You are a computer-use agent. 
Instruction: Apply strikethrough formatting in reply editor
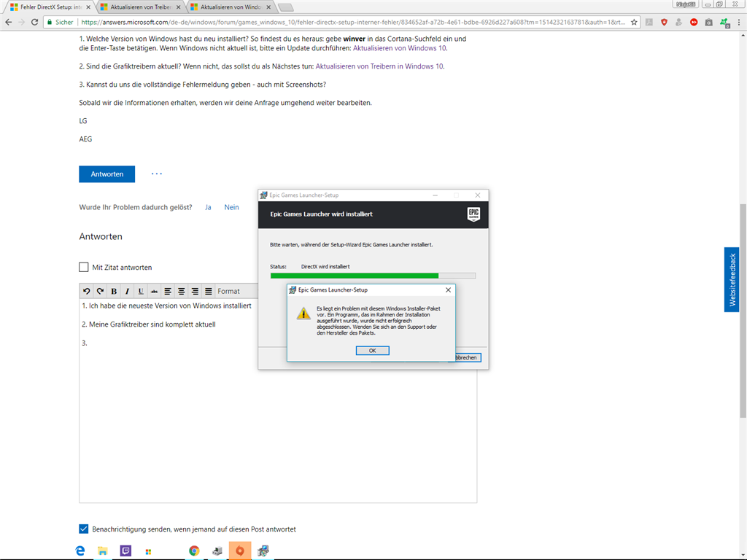[155, 291]
